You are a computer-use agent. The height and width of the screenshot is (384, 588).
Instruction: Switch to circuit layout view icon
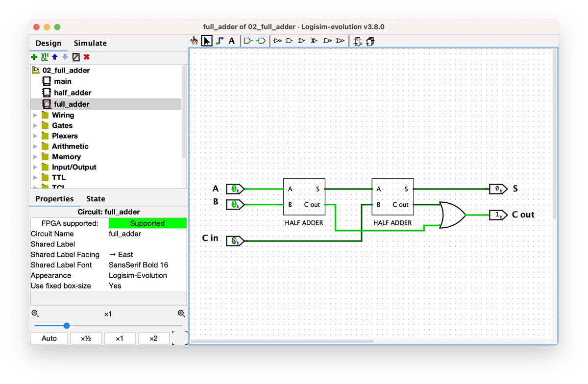[358, 41]
